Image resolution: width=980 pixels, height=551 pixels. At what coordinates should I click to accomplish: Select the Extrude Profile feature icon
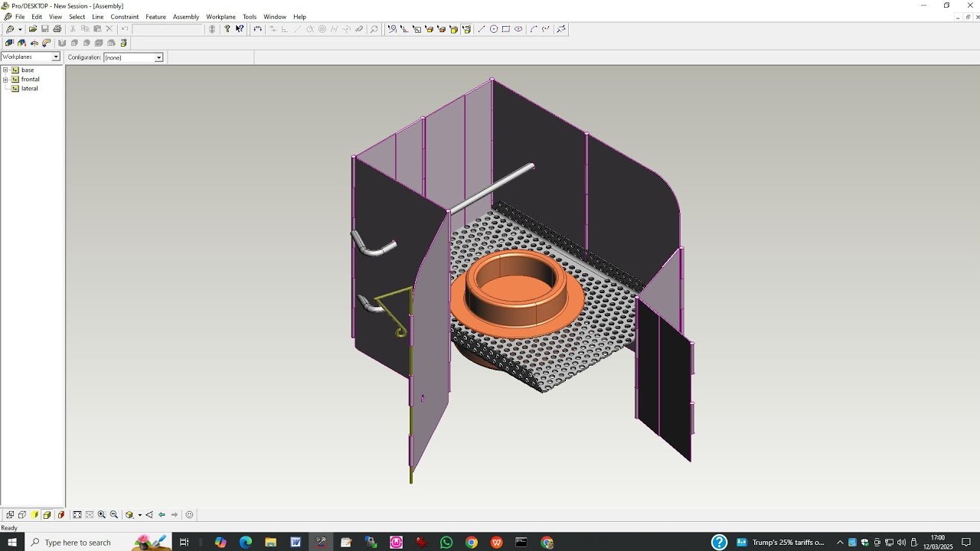(x=9, y=43)
